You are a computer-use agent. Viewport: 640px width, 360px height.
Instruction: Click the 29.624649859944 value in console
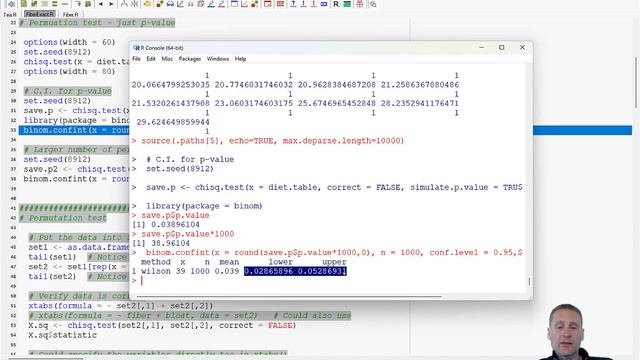coord(173,122)
